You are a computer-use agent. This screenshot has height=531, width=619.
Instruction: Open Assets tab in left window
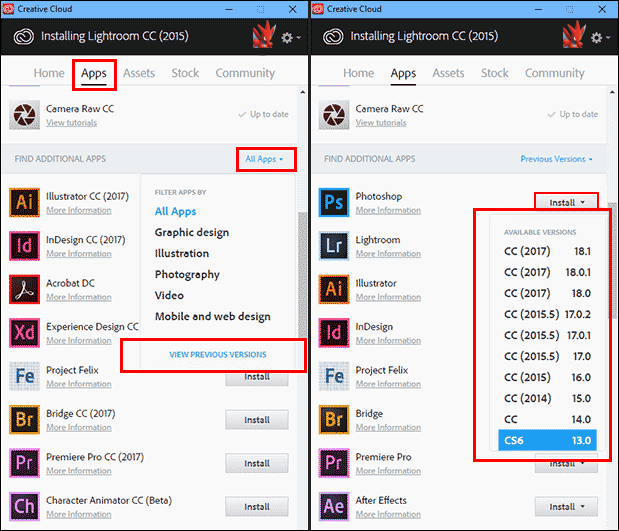139,73
